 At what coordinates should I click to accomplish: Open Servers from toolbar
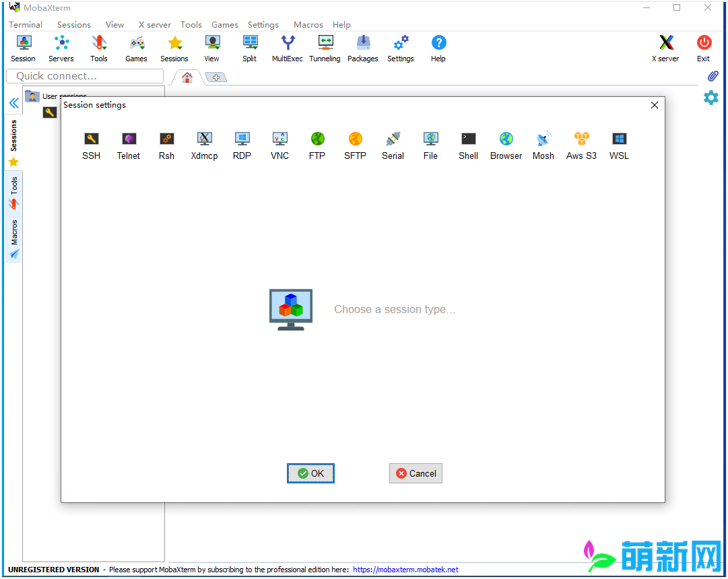[x=61, y=48]
